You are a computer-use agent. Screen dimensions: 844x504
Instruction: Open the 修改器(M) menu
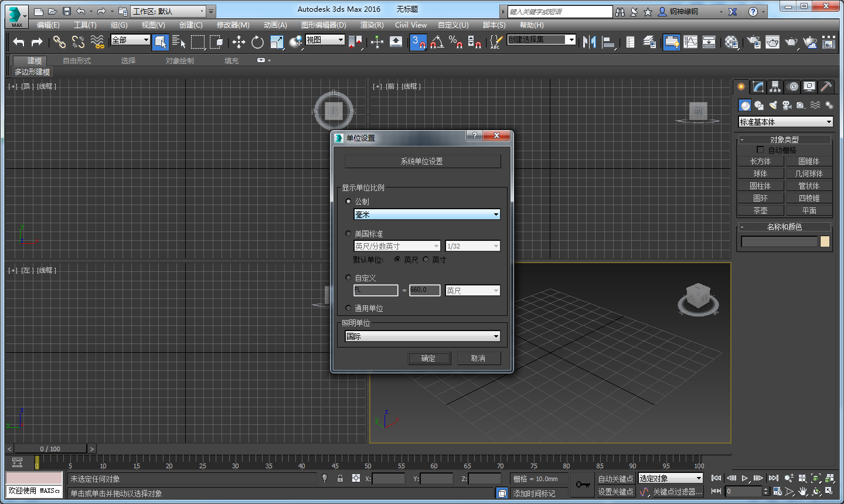click(x=233, y=25)
